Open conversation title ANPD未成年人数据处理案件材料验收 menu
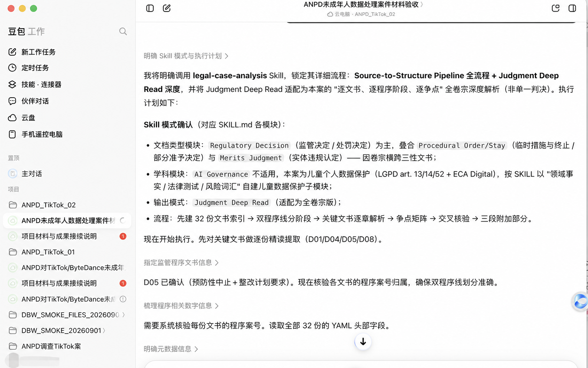588x368 pixels. click(363, 4)
